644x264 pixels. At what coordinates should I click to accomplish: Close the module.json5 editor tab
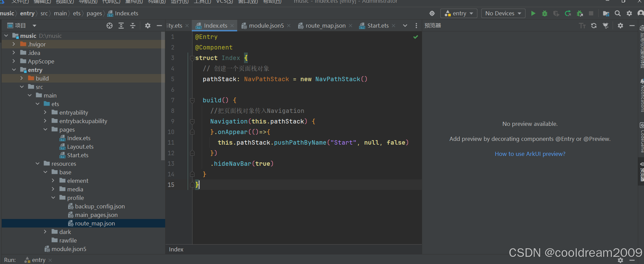pos(289,26)
